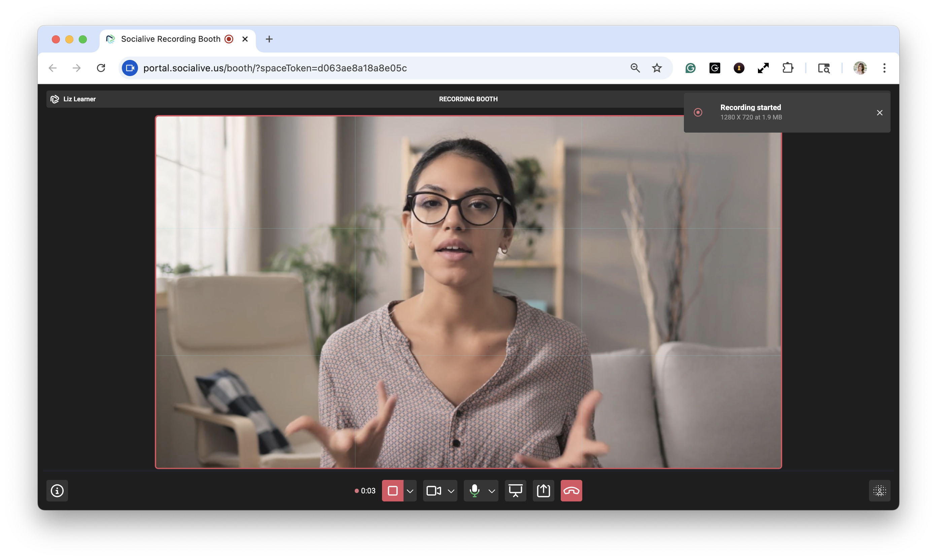Open the Chrome three-dot menu
The image size is (937, 560).
coord(884,68)
